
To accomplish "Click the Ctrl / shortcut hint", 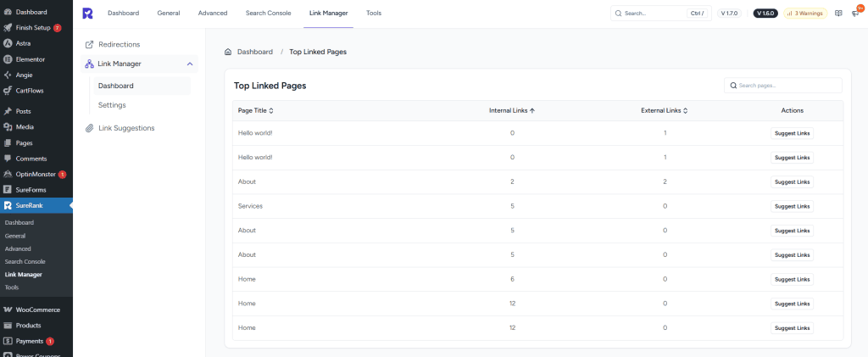I will pos(698,14).
